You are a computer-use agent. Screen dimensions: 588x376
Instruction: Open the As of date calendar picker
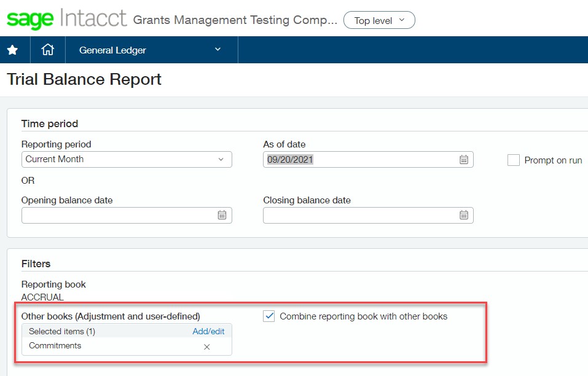(x=464, y=160)
